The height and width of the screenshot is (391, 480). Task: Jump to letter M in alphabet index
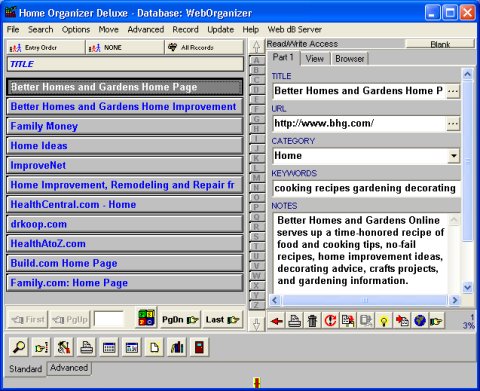tap(256, 178)
